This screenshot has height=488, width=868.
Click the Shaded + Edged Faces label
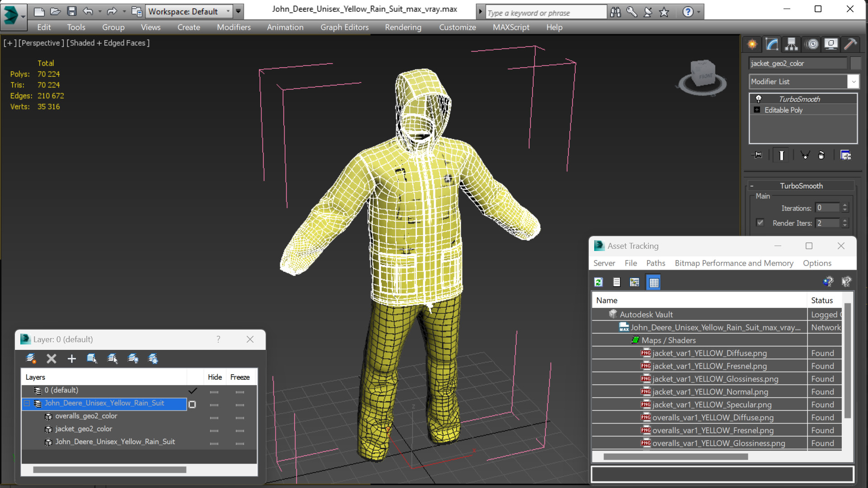click(108, 43)
